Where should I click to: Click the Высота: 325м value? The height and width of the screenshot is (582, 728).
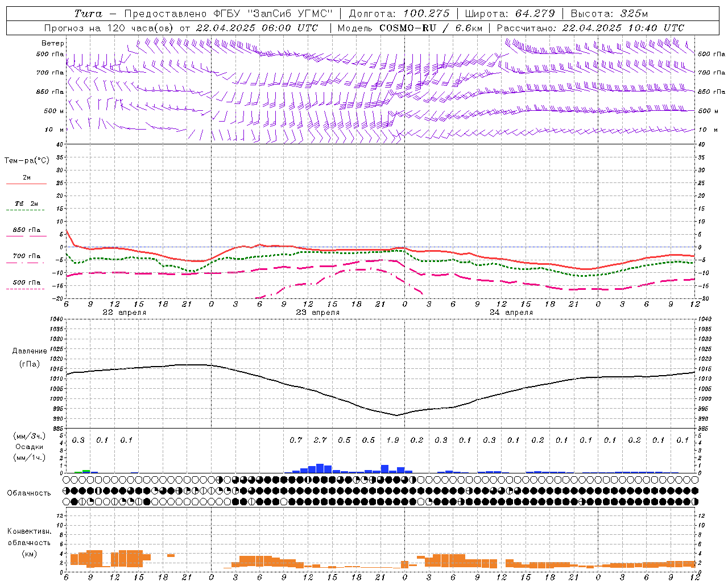tap(609, 14)
